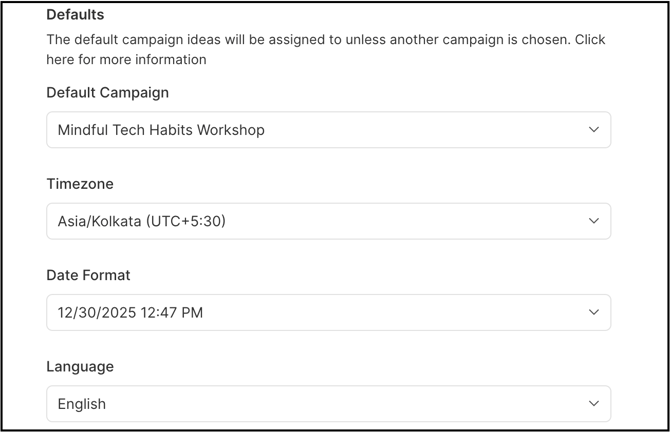Click the Default Campaign dropdown chevron arrow
The width and height of the screenshot is (670, 432).
point(593,130)
